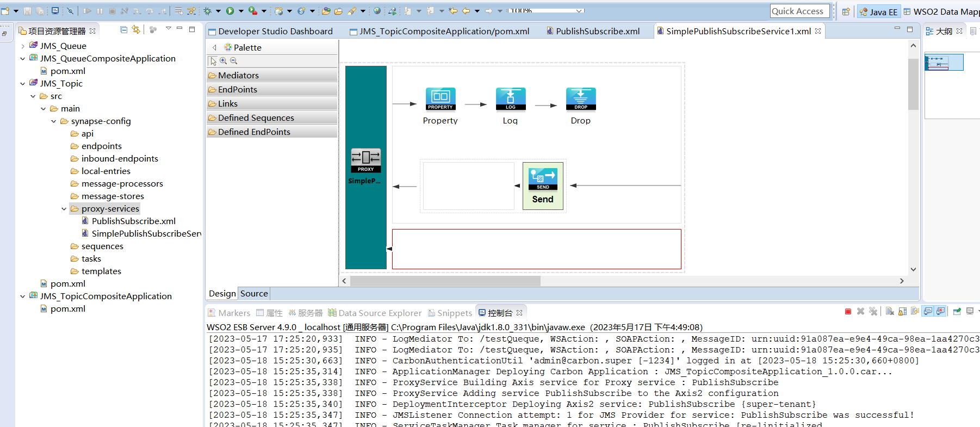This screenshot has height=427, width=980.
Task: Click the palette zoom out icon
Action: (234, 61)
